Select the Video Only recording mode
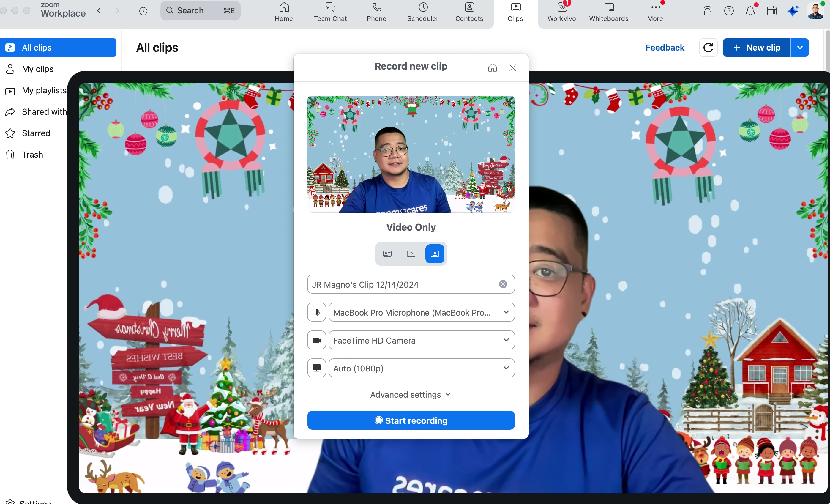 (435, 254)
